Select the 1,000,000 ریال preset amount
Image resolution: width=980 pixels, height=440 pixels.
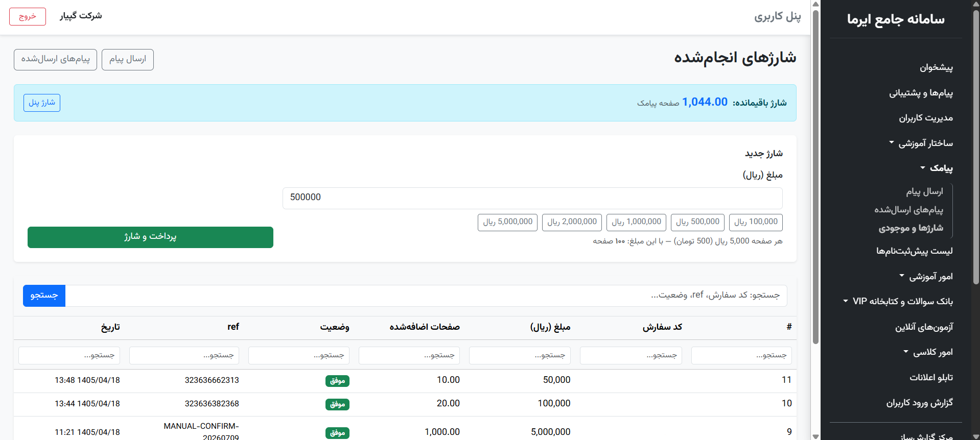coord(636,222)
